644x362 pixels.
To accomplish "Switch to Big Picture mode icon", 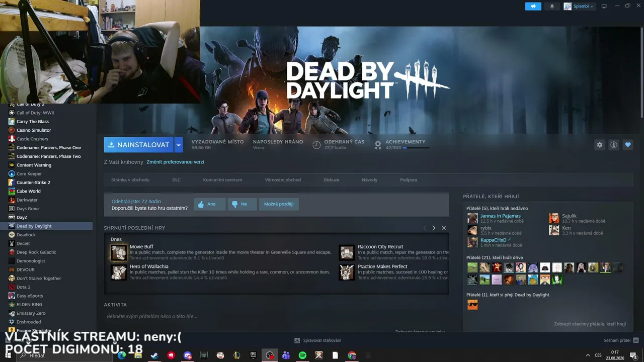I will click(604, 6).
